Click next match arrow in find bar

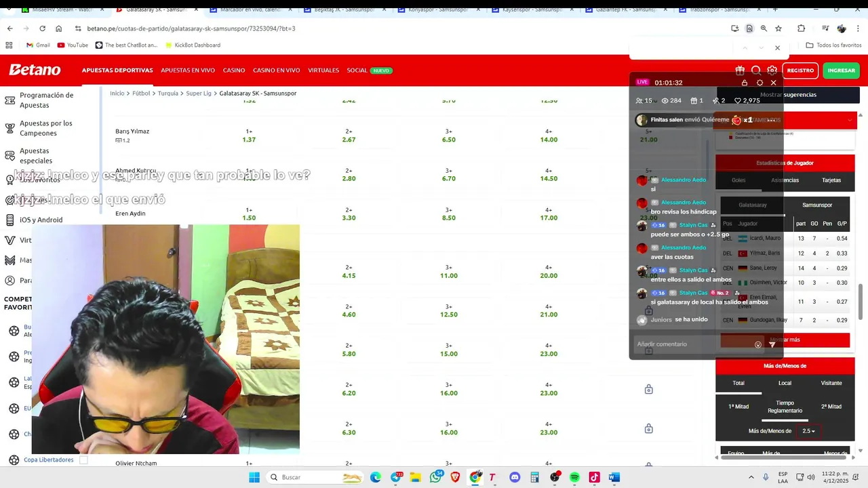(761, 48)
